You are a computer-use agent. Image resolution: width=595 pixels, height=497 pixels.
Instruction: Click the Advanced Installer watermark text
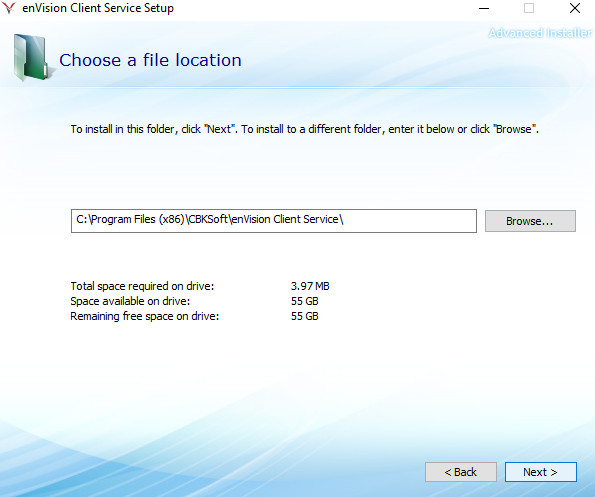pyautogui.click(x=540, y=33)
